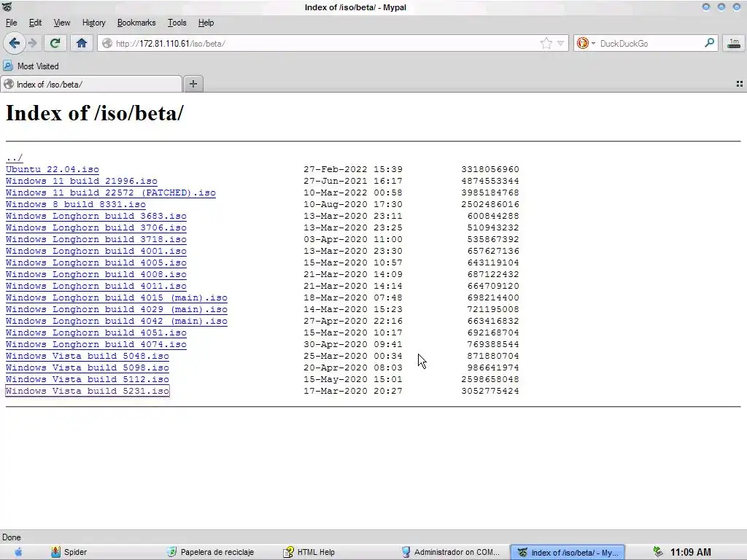The image size is (747, 560).
Task: Click Windows Longhorn build 4011.iso
Action: click(96, 286)
